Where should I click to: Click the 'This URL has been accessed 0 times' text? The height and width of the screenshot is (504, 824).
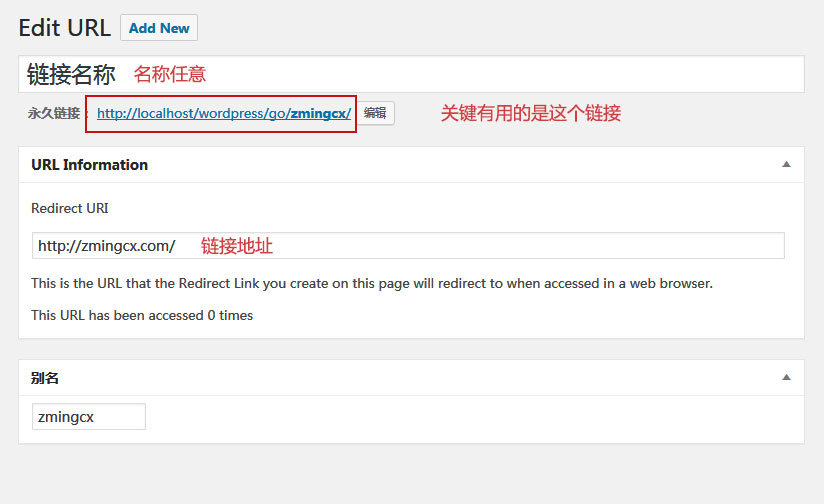(x=142, y=315)
